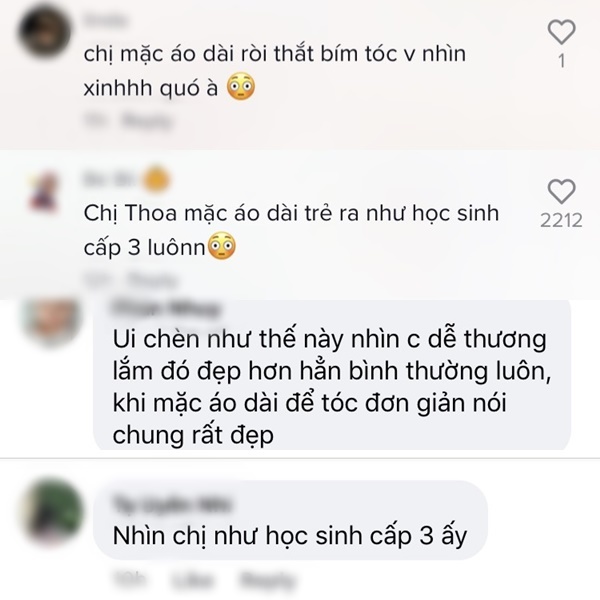Click Reply under the Nhìn chị như học sinh comment
Viewport: 600px width, 600px height.
(x=267, y=580)
